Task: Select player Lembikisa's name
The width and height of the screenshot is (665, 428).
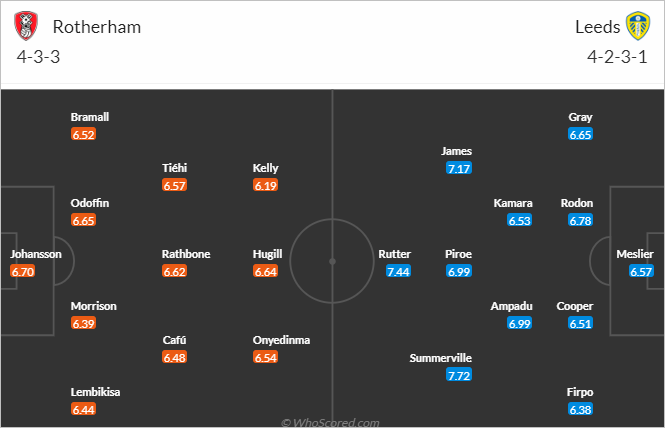Action: [95, 392]
